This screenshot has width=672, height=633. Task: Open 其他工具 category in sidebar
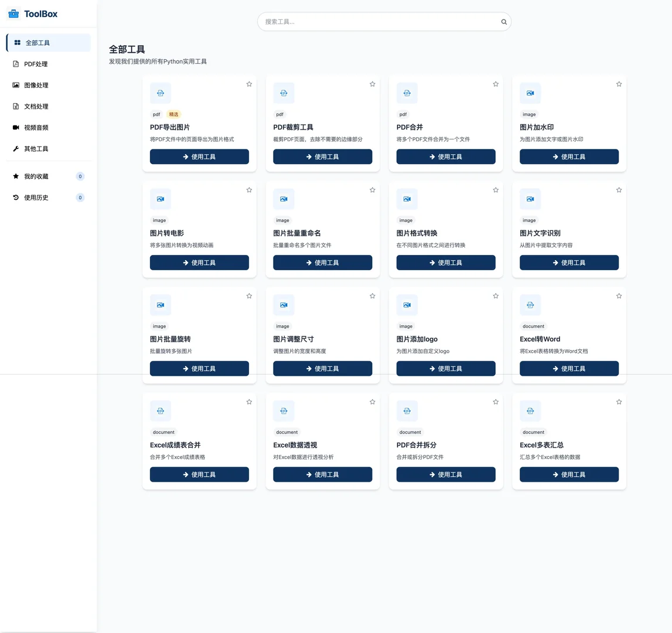tap(49, 149)
